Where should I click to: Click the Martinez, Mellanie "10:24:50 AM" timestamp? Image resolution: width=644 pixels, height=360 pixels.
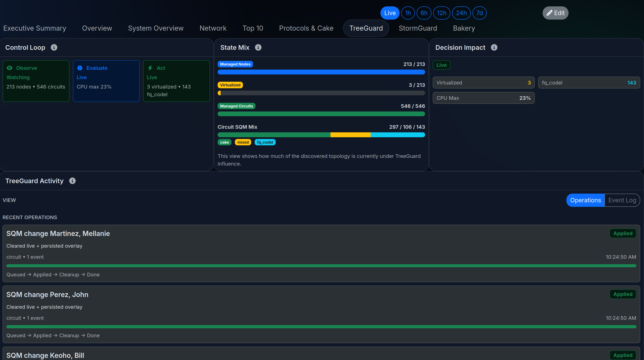(621, 257)
